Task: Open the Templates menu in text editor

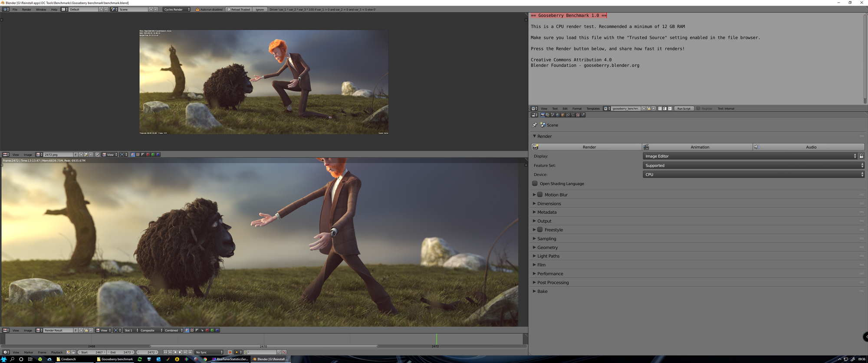Action: [593, 108]
